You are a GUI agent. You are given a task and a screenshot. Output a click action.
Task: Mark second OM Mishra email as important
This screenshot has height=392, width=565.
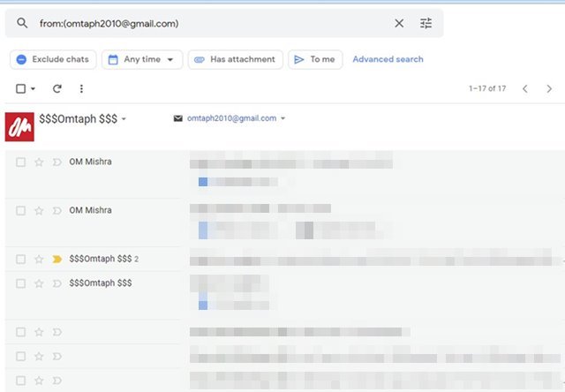tap(56, 210)
